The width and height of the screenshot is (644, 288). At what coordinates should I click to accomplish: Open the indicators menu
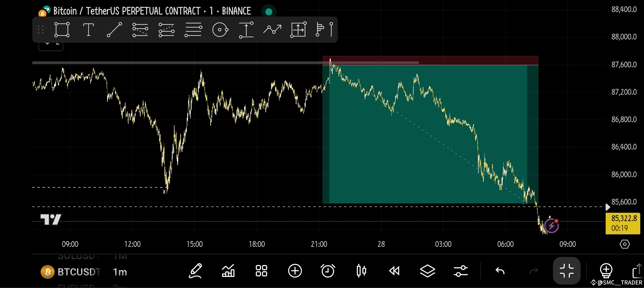tap(228, 271)
